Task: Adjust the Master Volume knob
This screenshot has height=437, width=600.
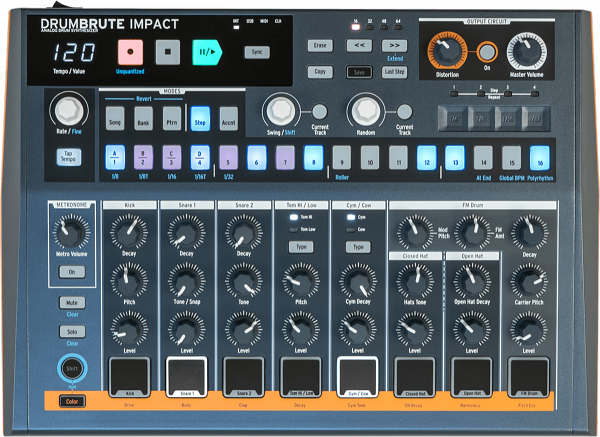Action: [527, 52]
